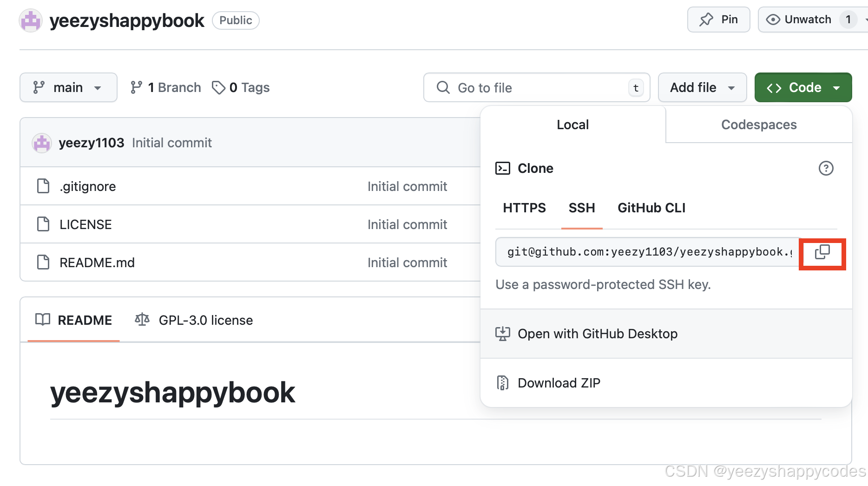Click the watcher count badge showing 1

tap(848, 20)
